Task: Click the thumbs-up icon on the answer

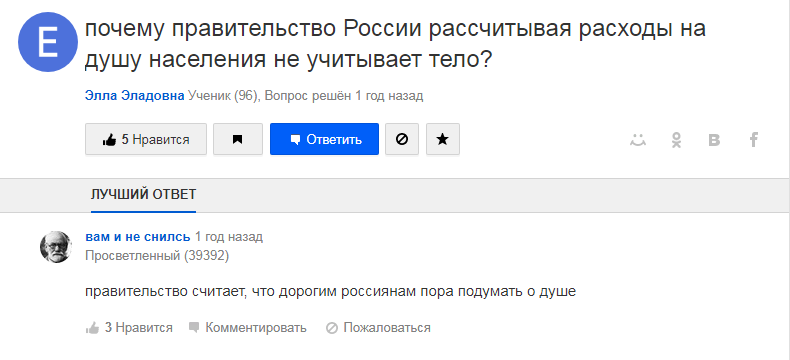Action: pos(92,328)
